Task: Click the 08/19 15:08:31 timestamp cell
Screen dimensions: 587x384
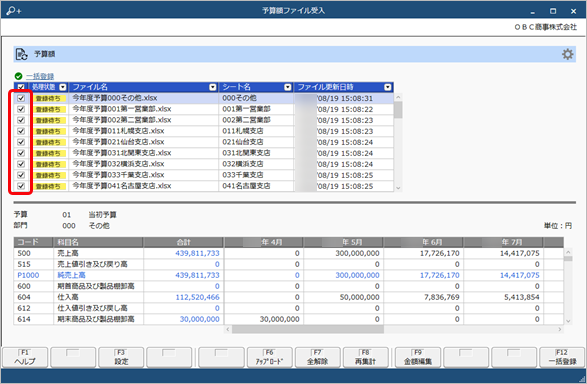Action: 344,98
